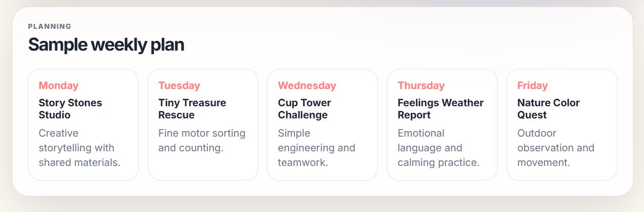Click the PLANNING section label
Image resolution: width=644 pixels, height=212 pixels.
pos(50,26)
